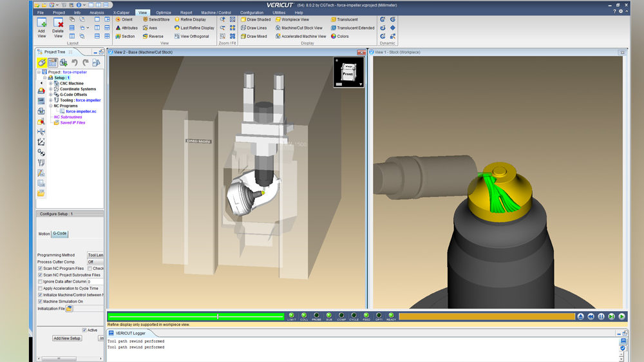Toggle the partly visible Check checkbox
The image size is (644, 362).
(90, 269)
